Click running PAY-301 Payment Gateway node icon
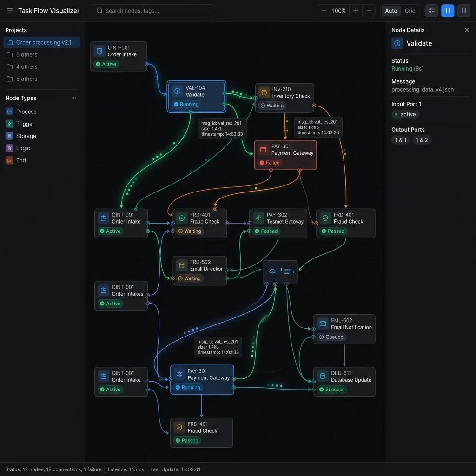The height and width of the screenshot is (476, 476). pyautogui.click(x=179, y=374)
